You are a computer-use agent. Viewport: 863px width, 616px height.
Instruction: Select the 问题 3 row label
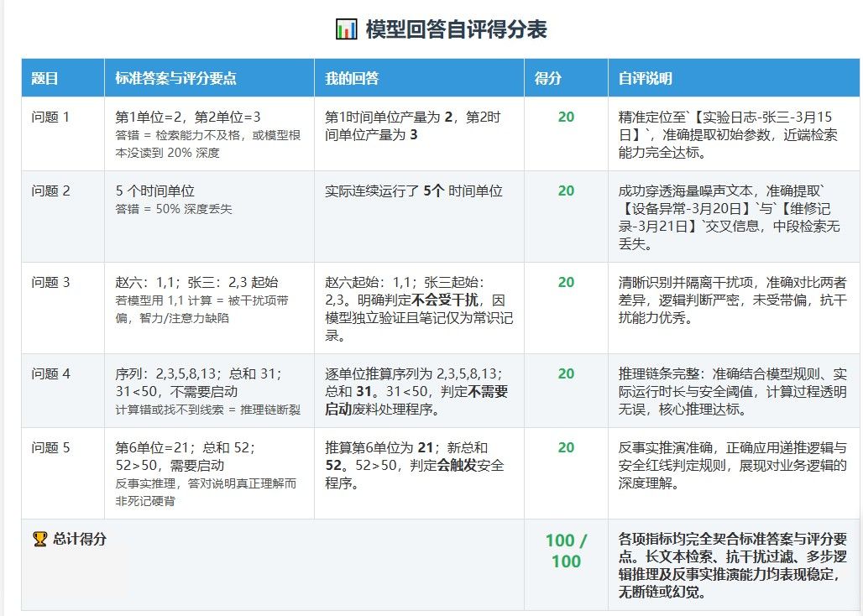50,282
